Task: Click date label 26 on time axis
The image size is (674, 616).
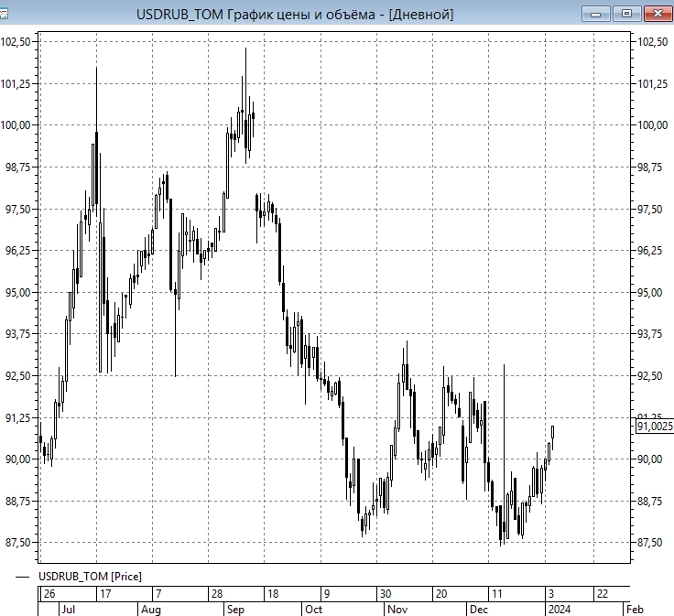Action: (49, 594)
